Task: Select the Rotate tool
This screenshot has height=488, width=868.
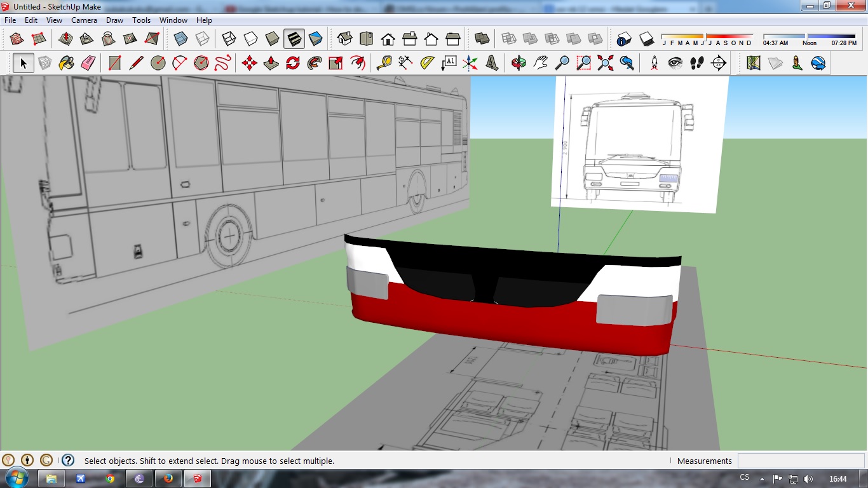Action: pyautogui.click(x=293, y=63)
